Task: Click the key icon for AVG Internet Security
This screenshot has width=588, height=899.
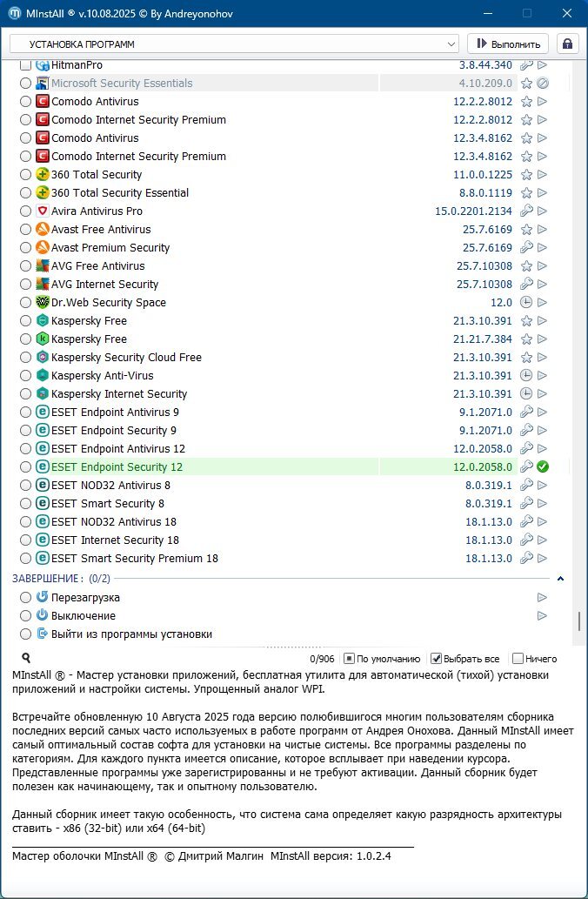Action: [526, 284]
